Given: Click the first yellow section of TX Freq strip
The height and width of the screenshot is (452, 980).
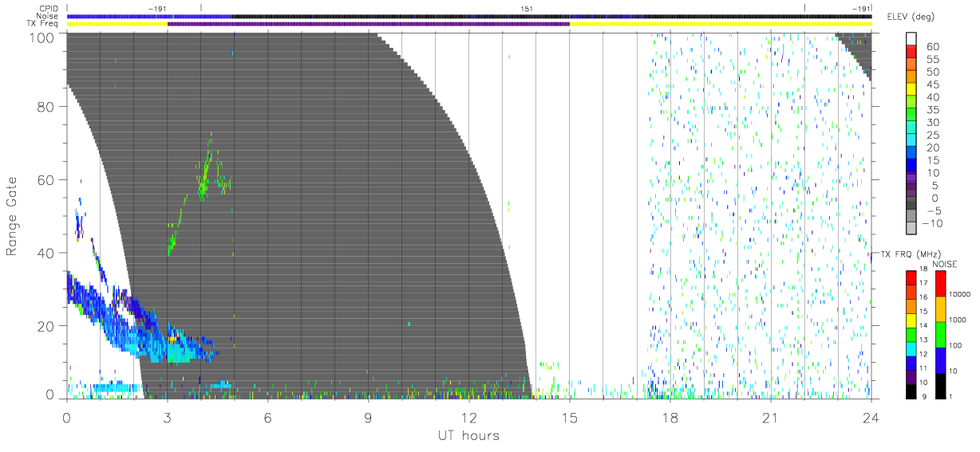Looking at the screenshot, I should pyautogui.click(x=117, y=24).
